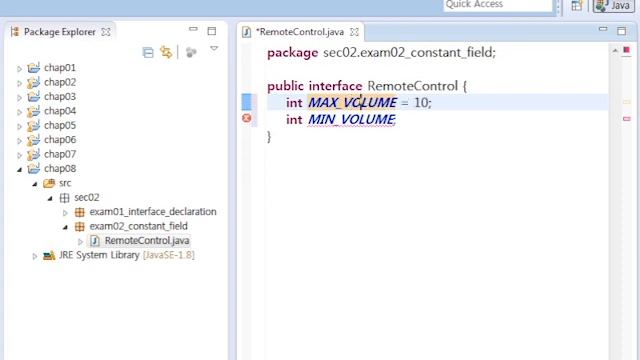Close the Package Explorer tab

tap(106, 32)
